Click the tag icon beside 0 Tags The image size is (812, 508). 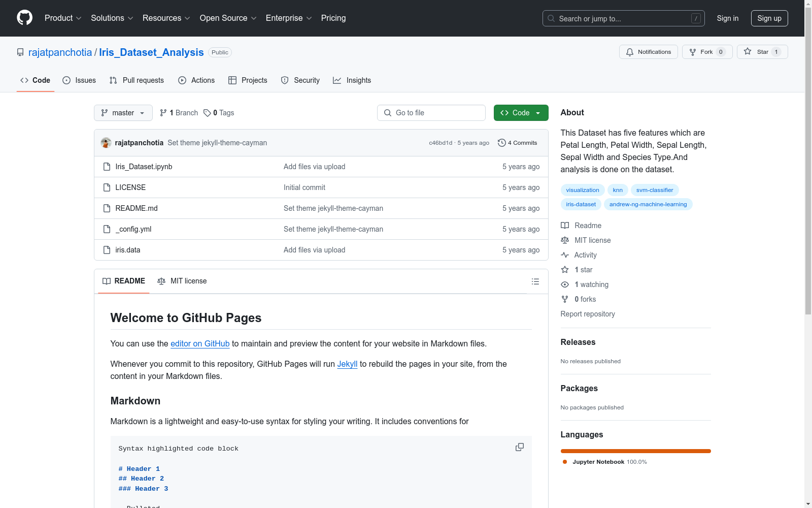point(207,113)
